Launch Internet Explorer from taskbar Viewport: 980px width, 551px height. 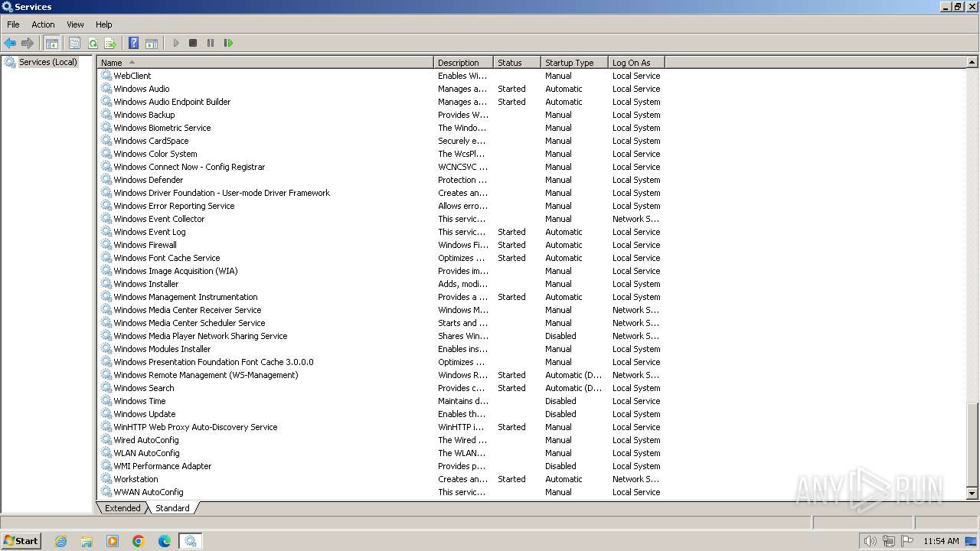coord(60,541)
